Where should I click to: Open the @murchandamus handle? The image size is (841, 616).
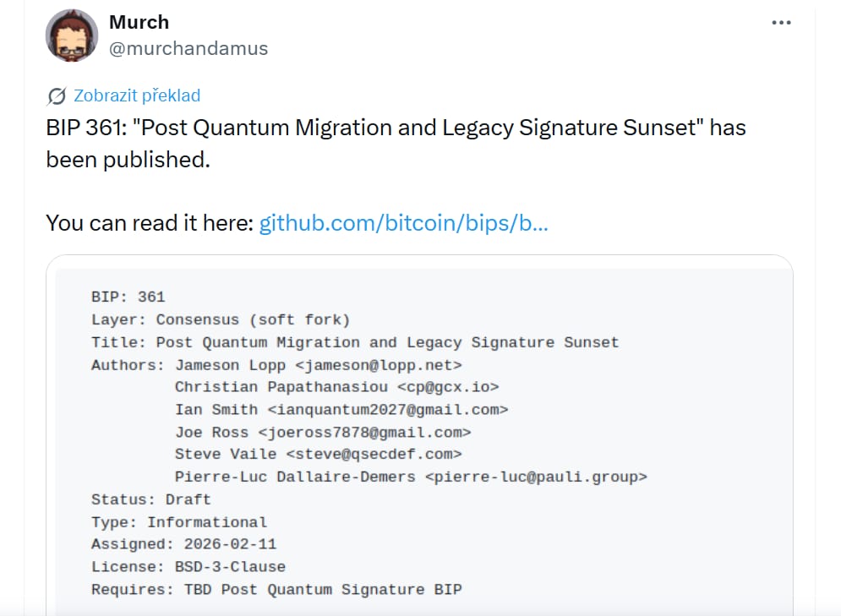(x=188, y=48)
